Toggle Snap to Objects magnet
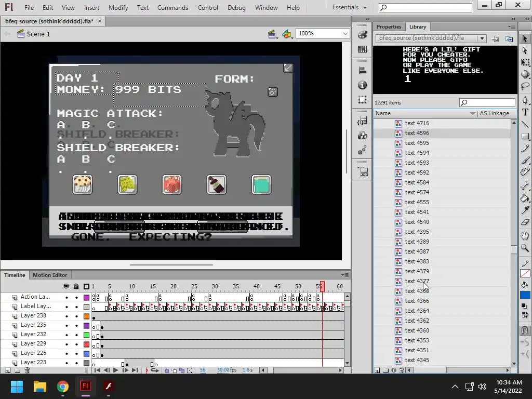This screenshot has height=399, width=532. [x=525, y=330]
